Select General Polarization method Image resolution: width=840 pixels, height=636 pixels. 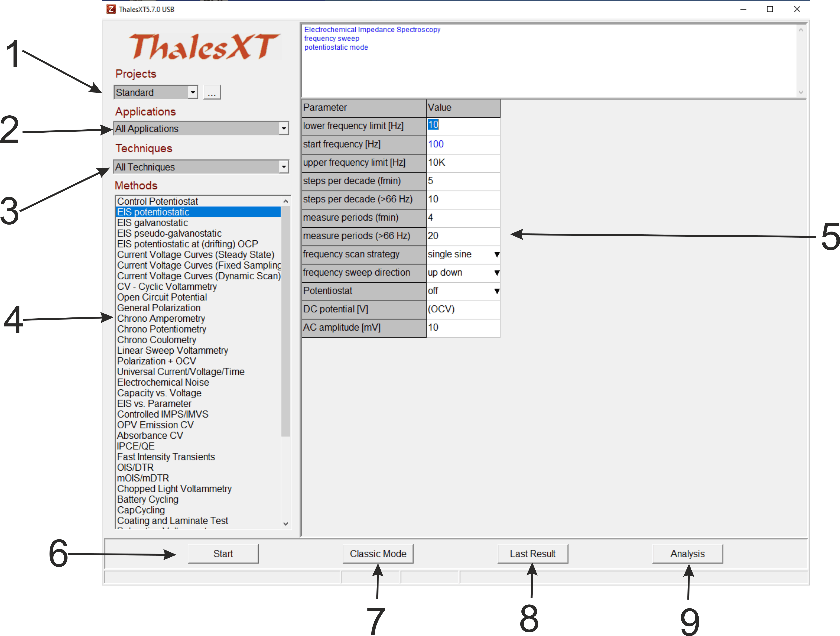coord(198,308)
